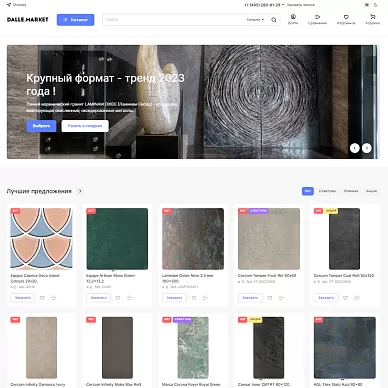Open the Marca Corona Foyer Royal Green image
The image size is (388, 388).
point(193,348)
